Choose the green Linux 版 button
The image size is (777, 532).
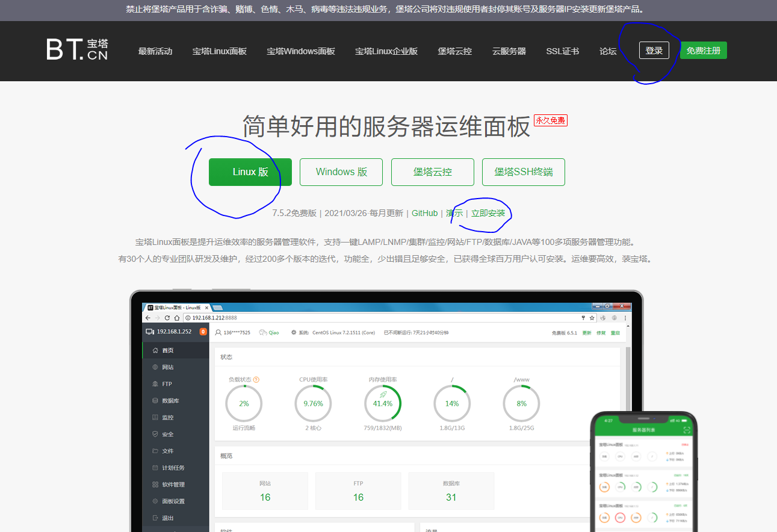pos(250,172)
